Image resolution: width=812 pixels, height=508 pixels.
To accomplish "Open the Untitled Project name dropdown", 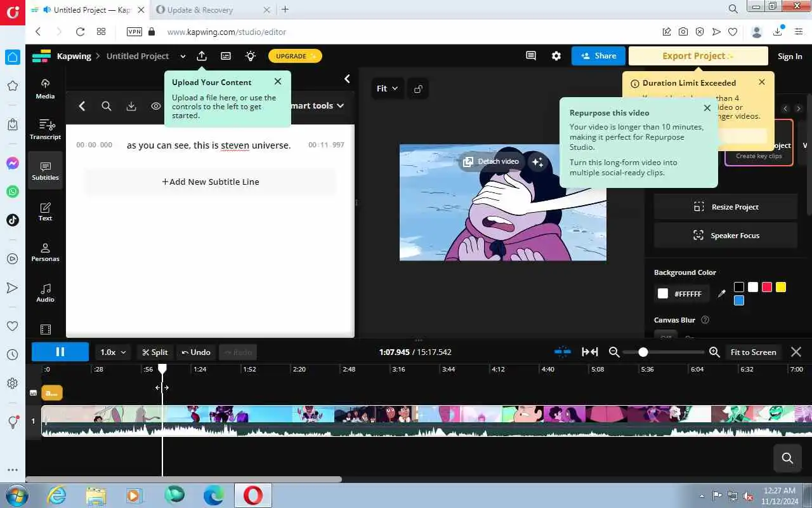I will (183, 56).
